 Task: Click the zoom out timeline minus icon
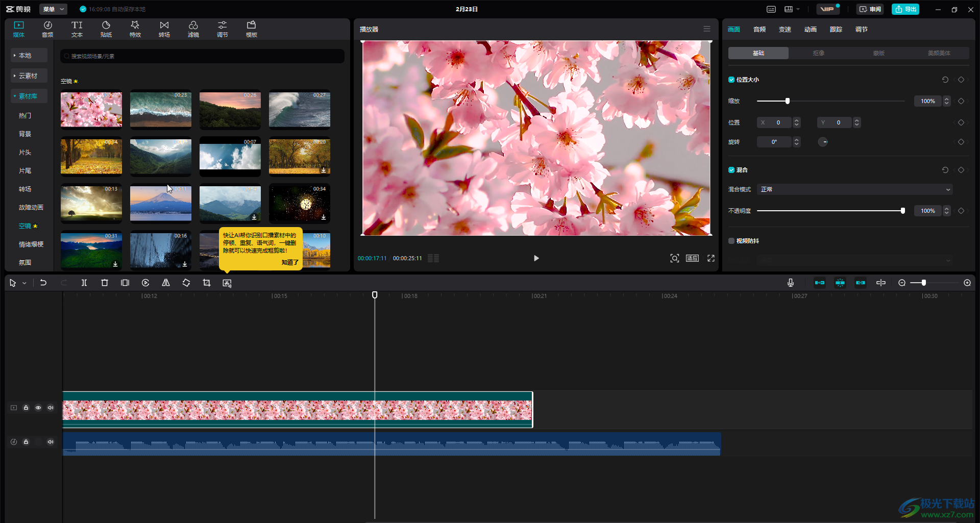coord(902,283)
